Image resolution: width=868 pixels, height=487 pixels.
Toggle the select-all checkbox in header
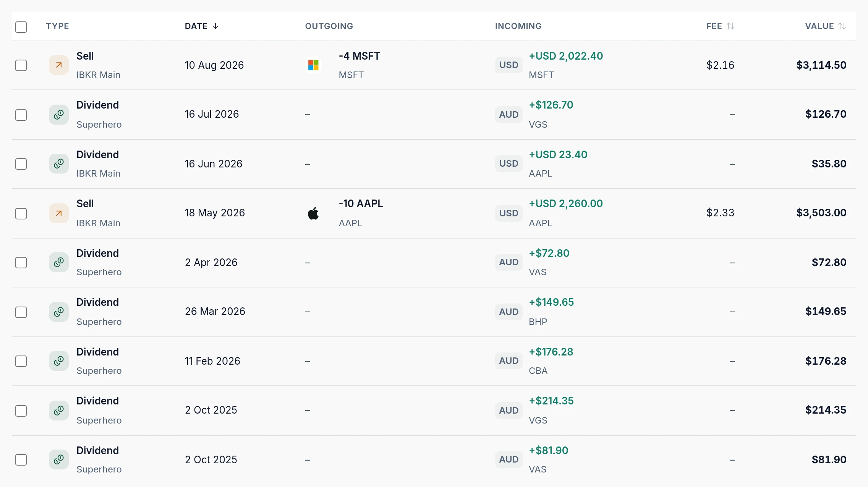pyautogui.click(x=21, y=27)
